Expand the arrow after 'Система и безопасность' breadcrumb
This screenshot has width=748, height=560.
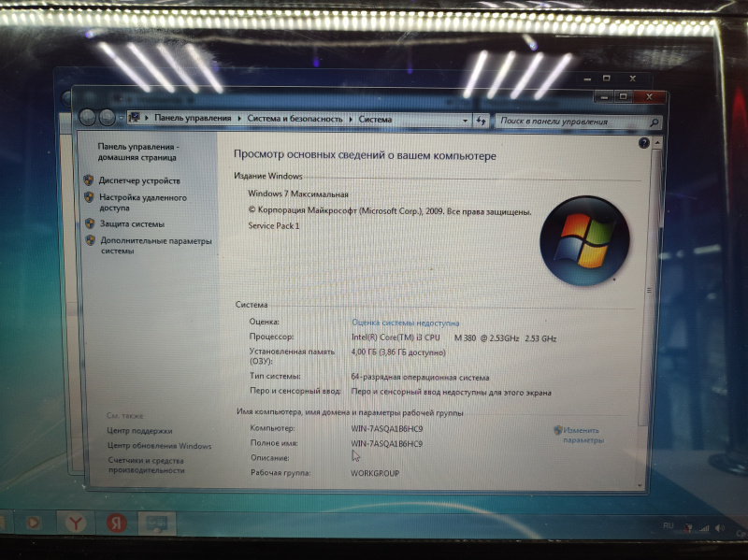pos(352,120)
